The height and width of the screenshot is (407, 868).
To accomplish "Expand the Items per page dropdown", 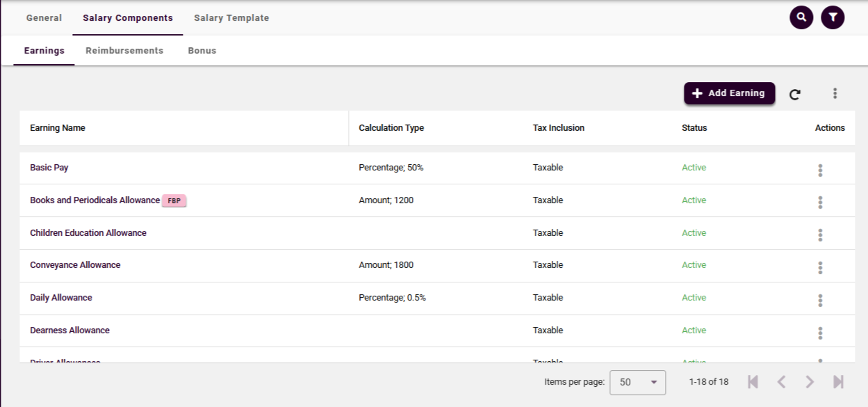I will (637, 382).
